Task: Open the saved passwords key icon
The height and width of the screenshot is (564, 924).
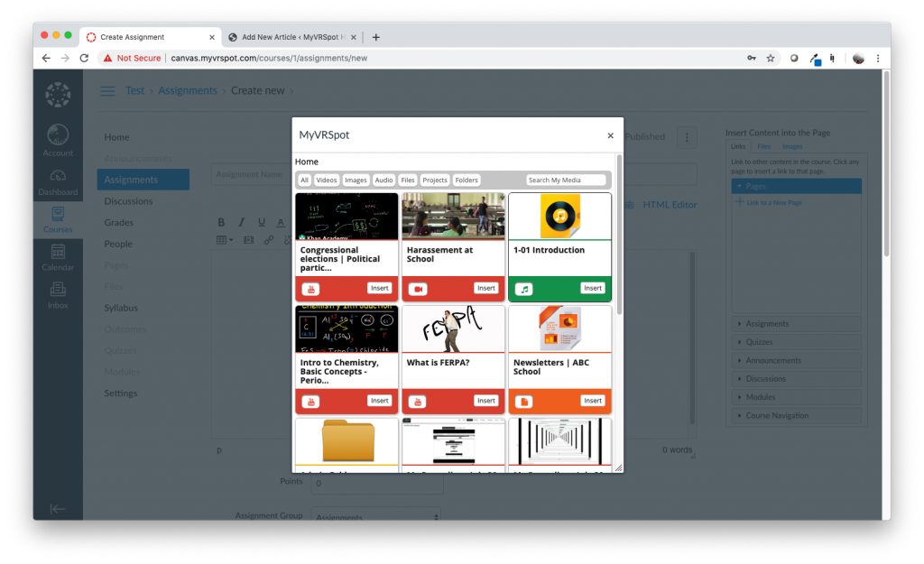Action: pyautogui.click(x=752, y=58)
